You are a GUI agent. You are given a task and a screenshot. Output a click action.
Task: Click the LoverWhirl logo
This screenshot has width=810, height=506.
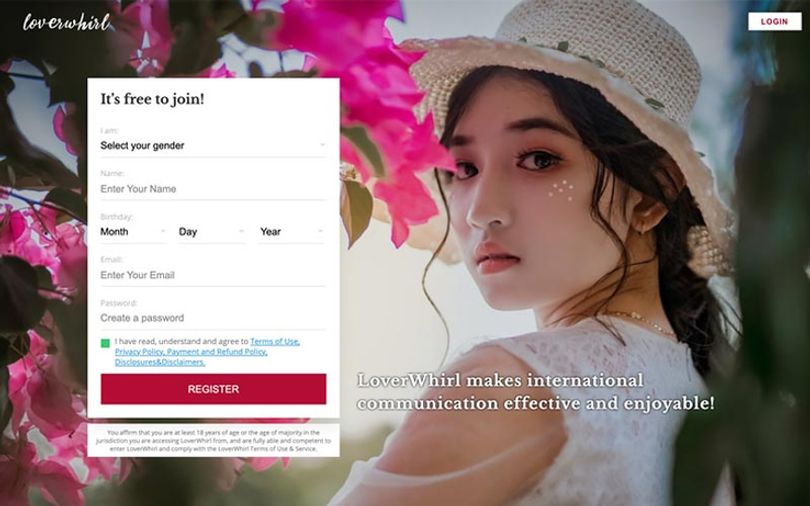click(67, 22)
